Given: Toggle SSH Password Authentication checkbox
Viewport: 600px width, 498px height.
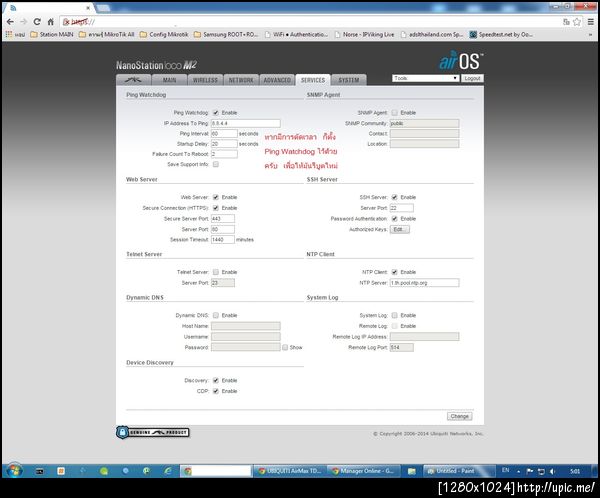Looking at the screenshot, I should click(395, 219).
